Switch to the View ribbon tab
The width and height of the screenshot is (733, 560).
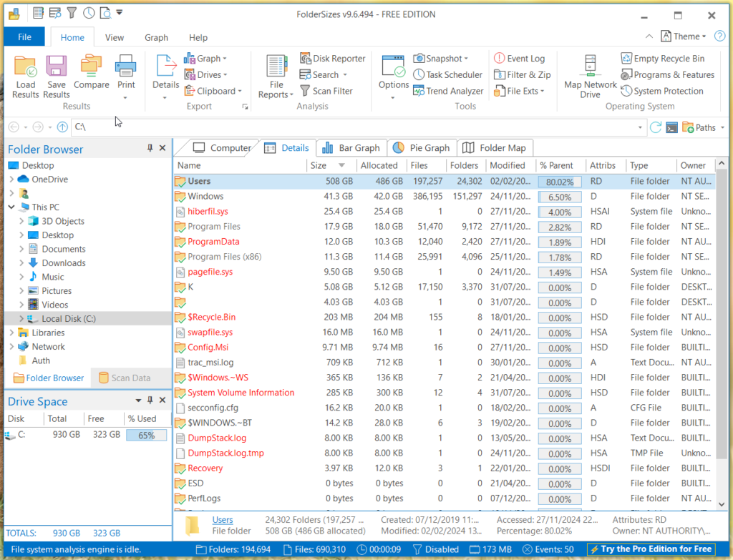pos(115,37)
